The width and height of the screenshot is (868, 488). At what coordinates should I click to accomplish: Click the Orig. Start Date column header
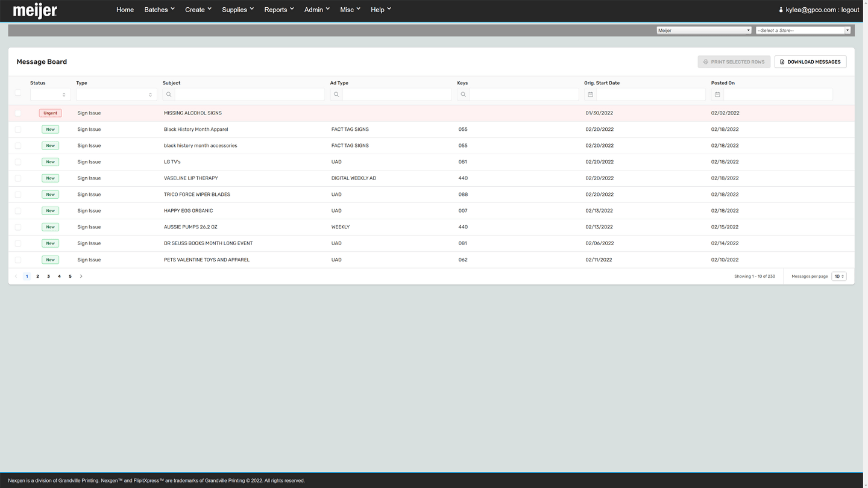(602, 83)
